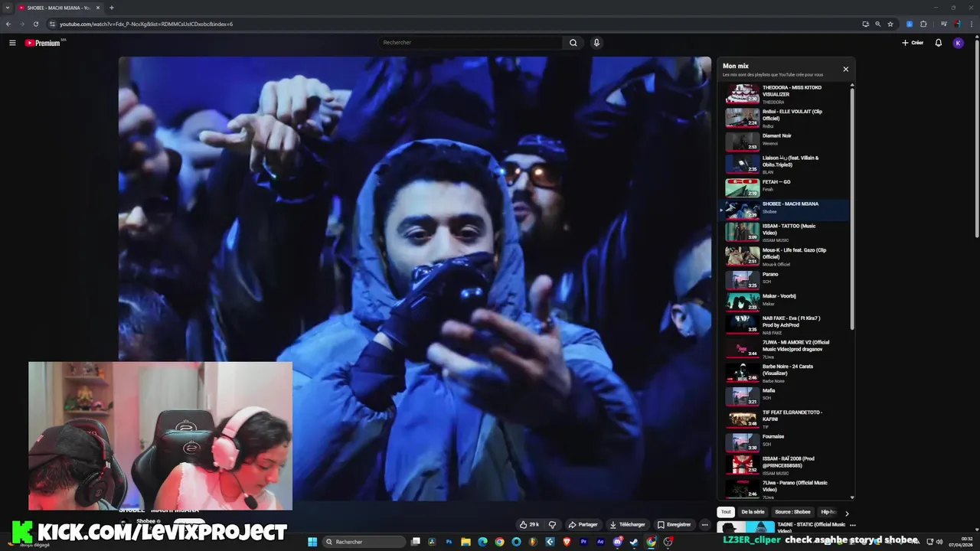Click the install/cast screen icon in address bar
980x551 pixels.
coord(865,24)
